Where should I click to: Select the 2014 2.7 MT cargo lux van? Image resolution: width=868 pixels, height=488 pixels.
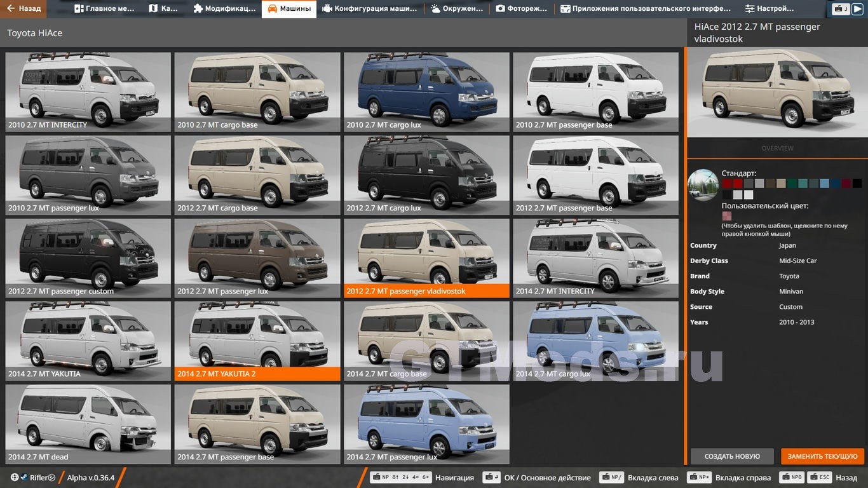tap(596, 341)
